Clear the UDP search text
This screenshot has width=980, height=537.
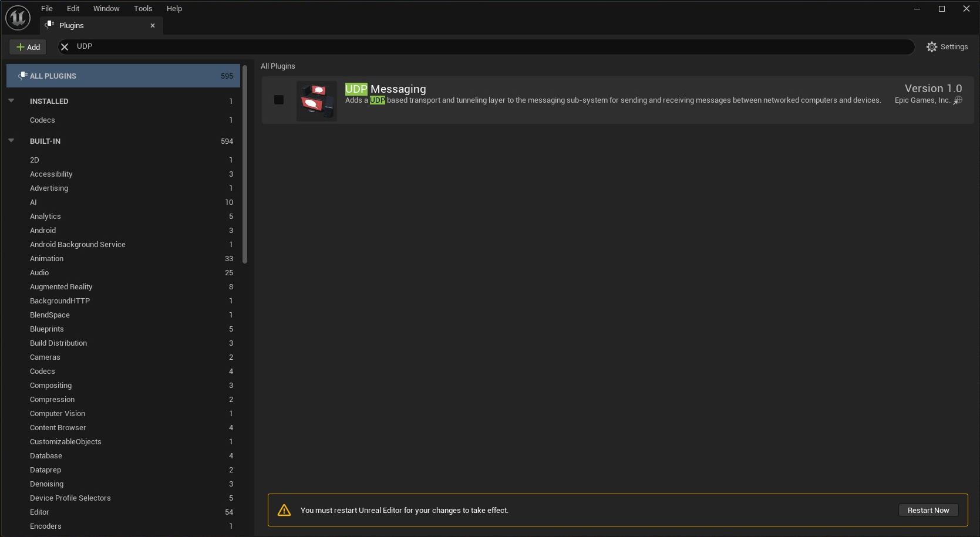tap(65, 47)
